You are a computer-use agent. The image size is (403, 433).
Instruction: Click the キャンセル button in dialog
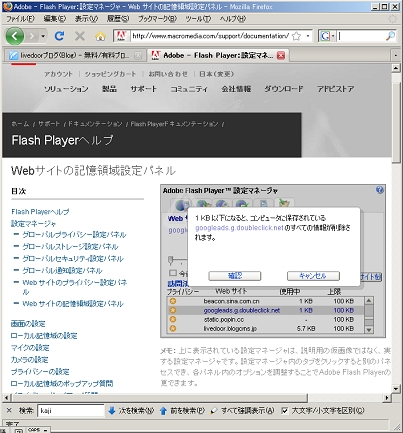(313, 276)
